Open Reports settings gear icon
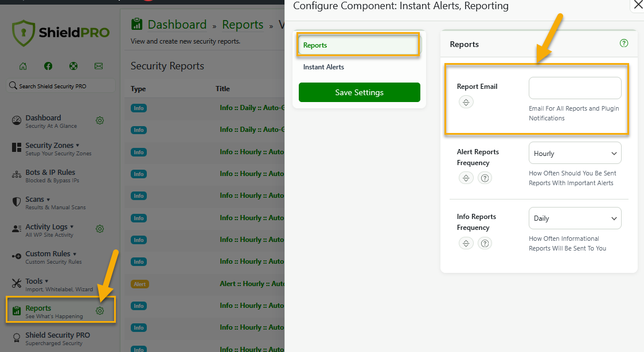This screenshot has height=352, width=644. click(100, 311)
